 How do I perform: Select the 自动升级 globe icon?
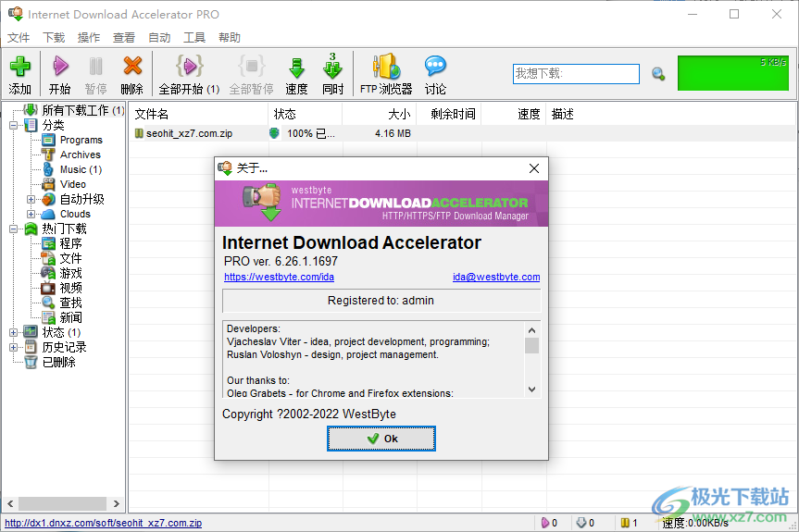tap(48, 200)
